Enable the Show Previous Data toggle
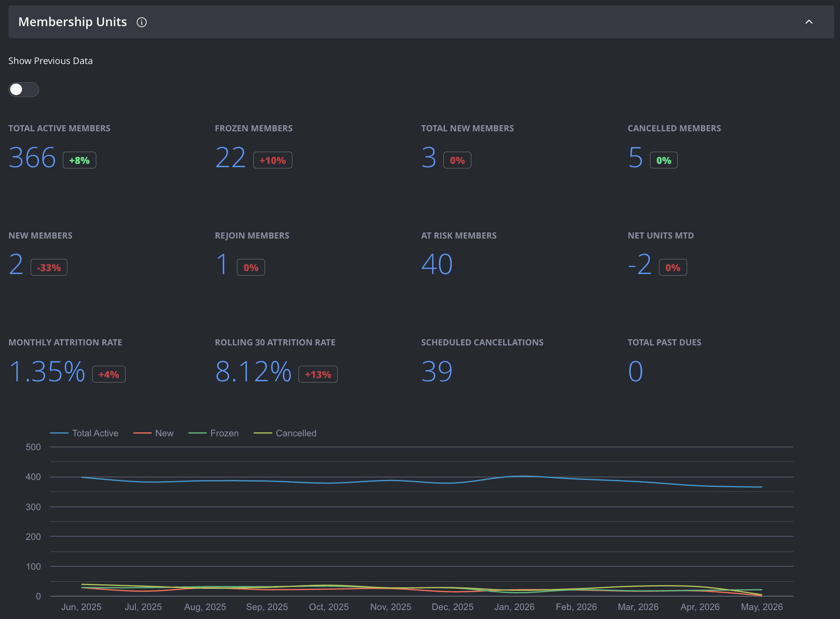The image size is (840, 619). [x=24, y=90]
